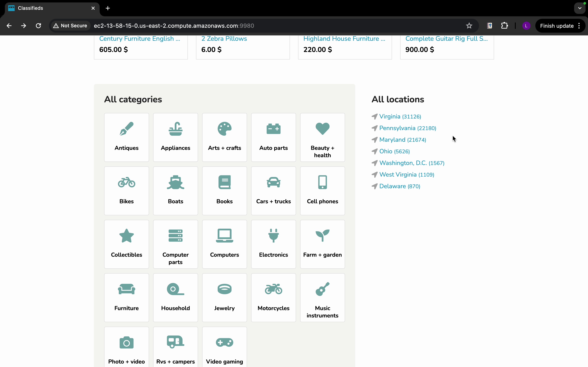Open a new browser tab
The image size is (588, 367).
point(108,8)
